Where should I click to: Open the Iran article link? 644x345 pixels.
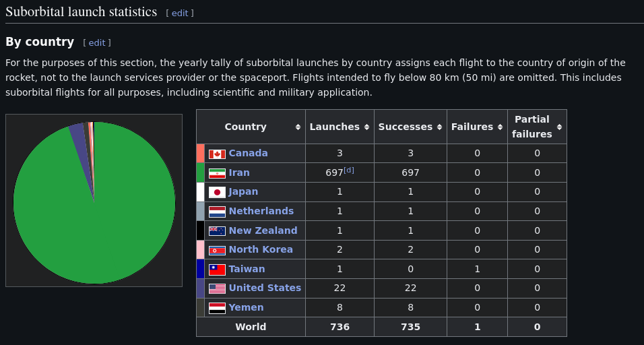point(239,172)
